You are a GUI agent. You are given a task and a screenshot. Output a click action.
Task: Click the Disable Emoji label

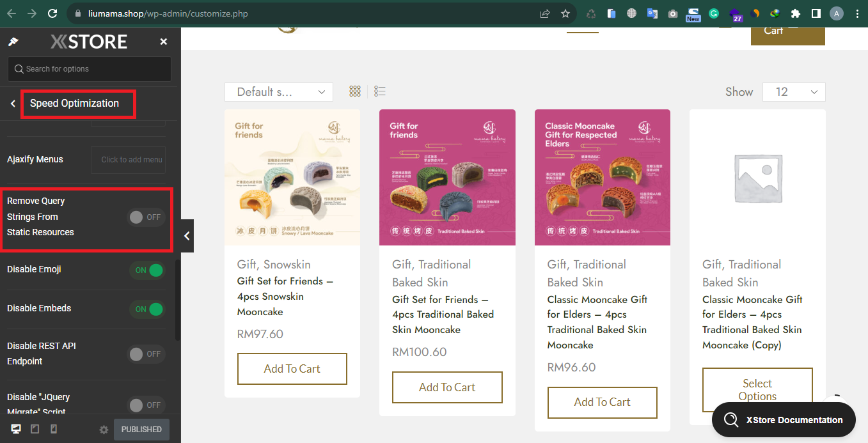point(34,270)
